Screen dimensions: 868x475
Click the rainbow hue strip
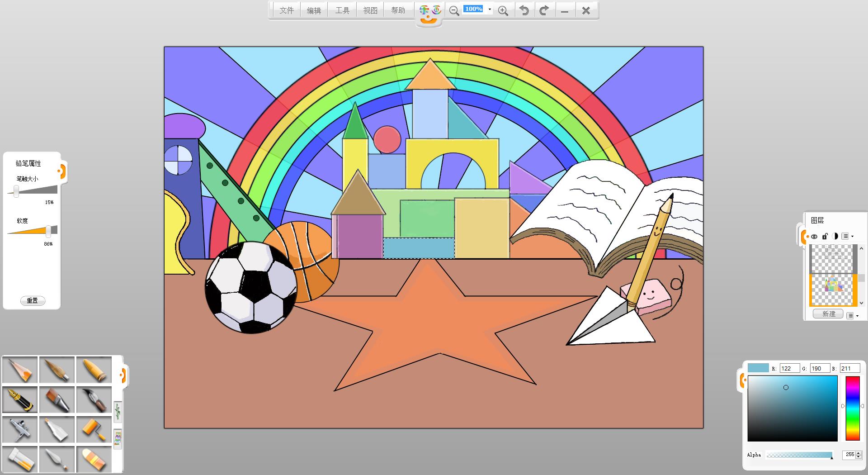pyautogui.click(x=852, y=408)
